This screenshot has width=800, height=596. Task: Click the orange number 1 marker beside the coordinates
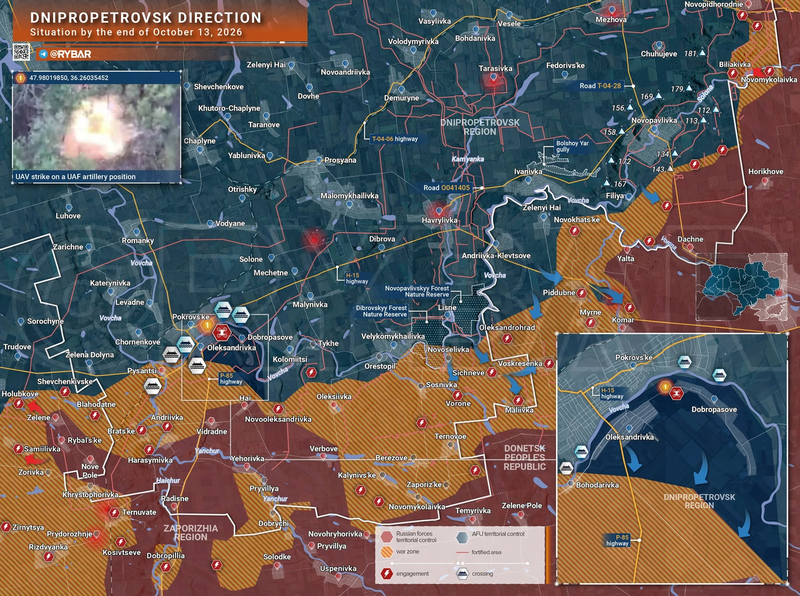[20, 78]
